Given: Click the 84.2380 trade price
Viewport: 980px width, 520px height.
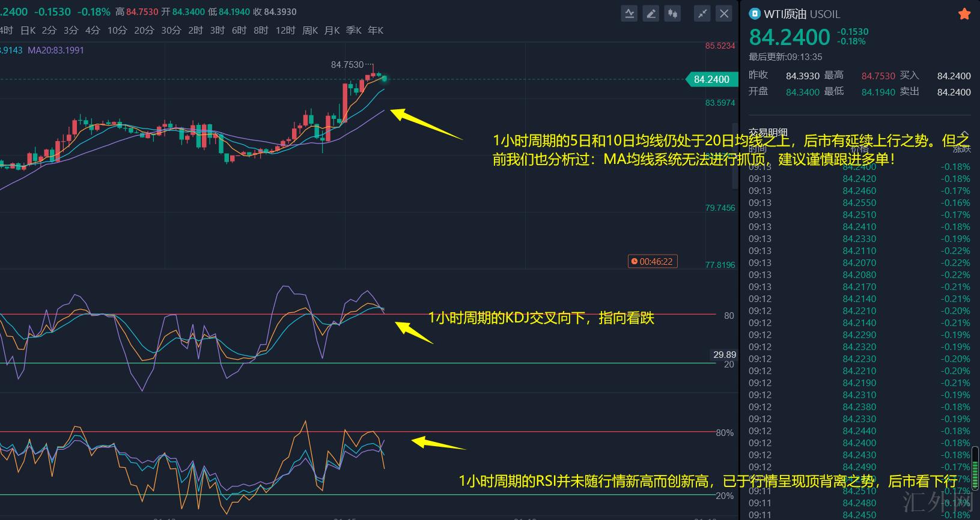Looking at the screenshot, I should pyautogui.click(x=859, y=407).
